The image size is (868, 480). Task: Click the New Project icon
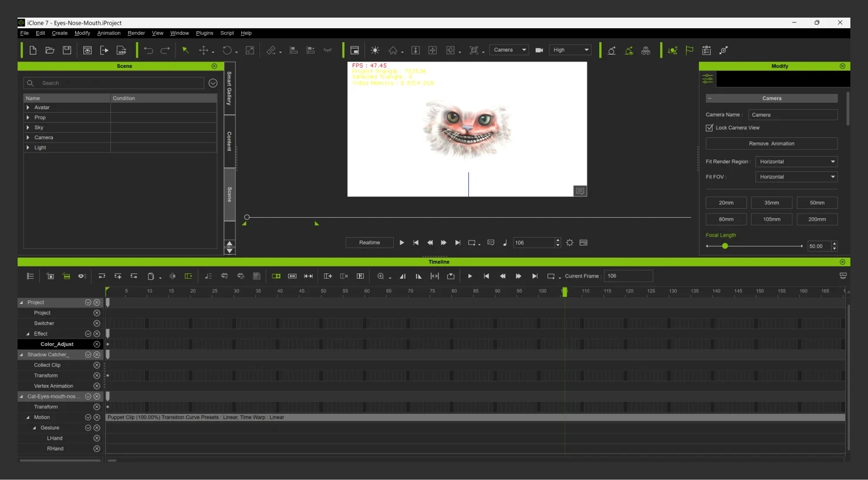pos(33,50)
